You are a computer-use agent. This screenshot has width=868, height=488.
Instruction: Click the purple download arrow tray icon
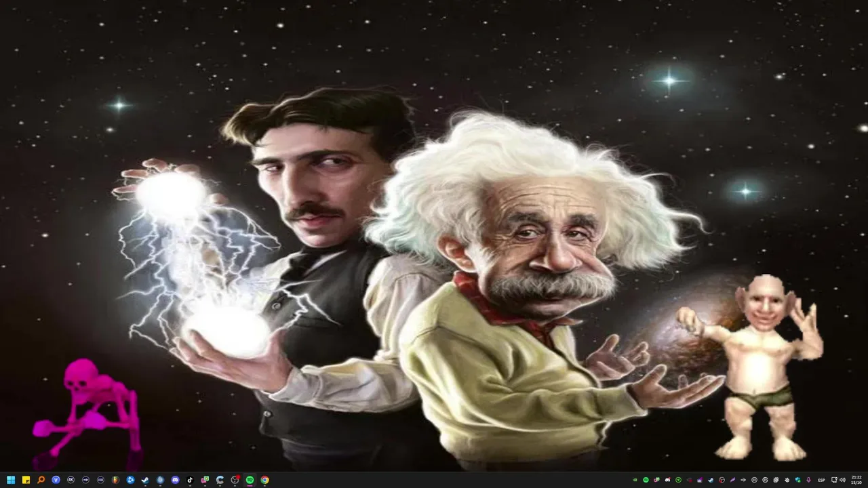pos(808,480)
